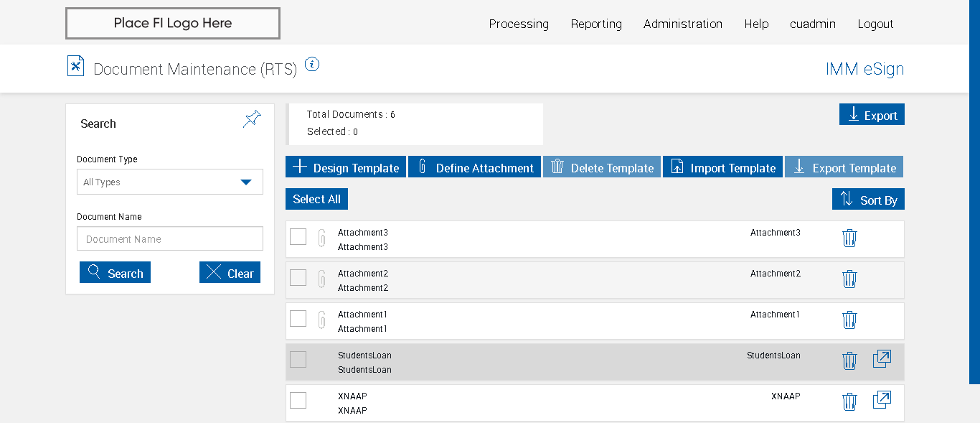
Task: Open StudentsLoan template via the open-external icon
Action: click(882, 359)
